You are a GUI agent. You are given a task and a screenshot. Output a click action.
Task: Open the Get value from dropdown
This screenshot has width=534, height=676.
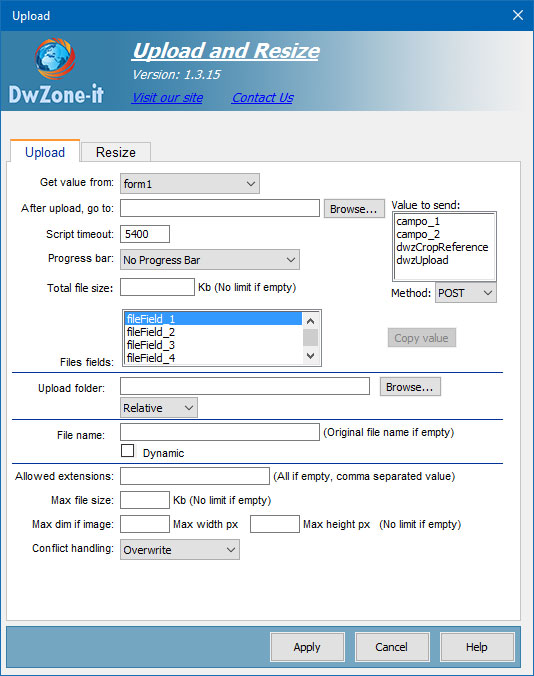coord(190,184)
